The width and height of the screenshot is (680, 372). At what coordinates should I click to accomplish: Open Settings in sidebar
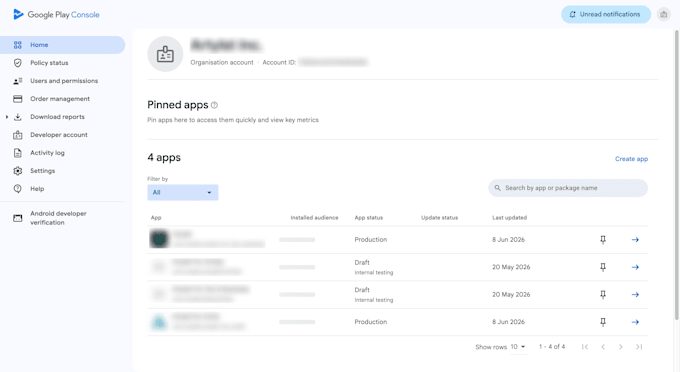42,171
